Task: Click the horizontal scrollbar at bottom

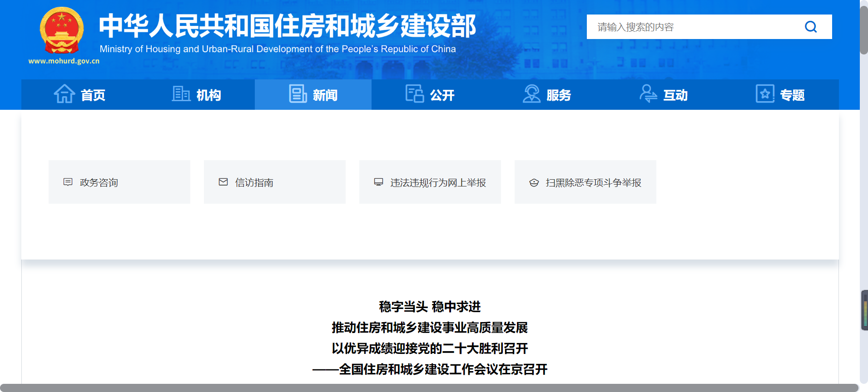Action: 429,388
